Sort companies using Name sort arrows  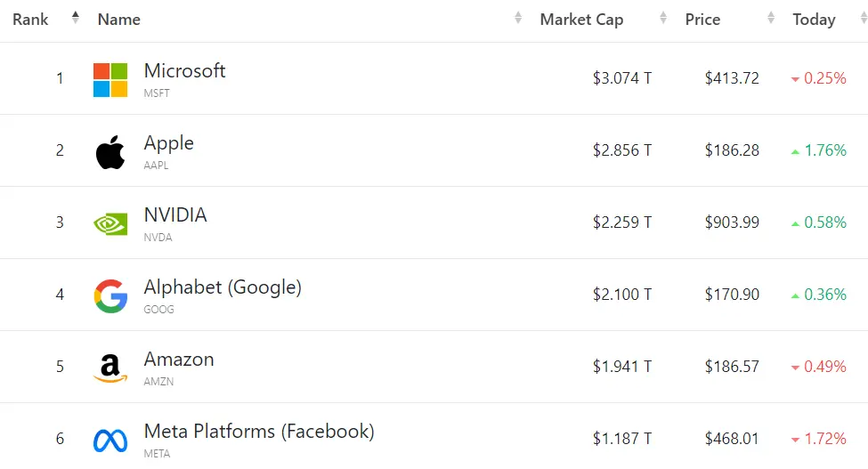coord(518,19)
